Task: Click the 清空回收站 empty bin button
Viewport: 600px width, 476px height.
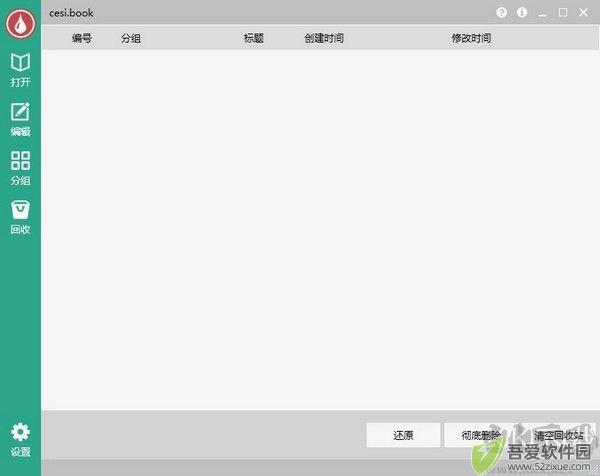Action: click(x=559, y=435)
